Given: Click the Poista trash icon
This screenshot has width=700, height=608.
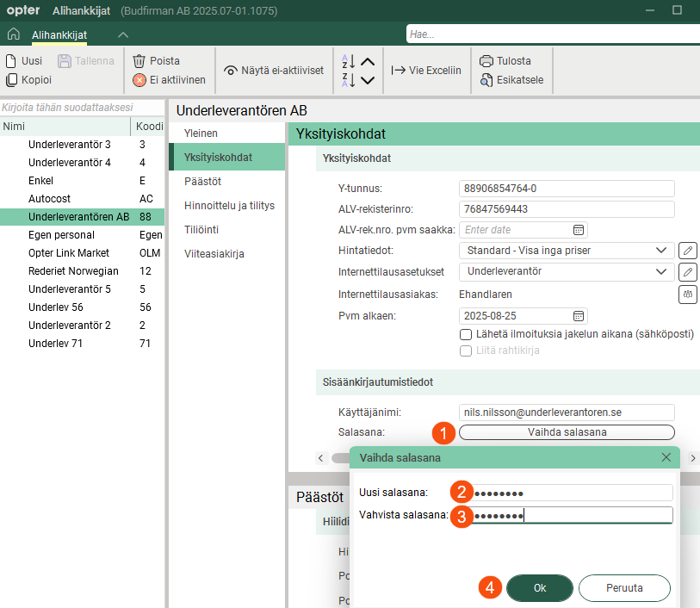Looking at the screenshot, I should point(139,61).
